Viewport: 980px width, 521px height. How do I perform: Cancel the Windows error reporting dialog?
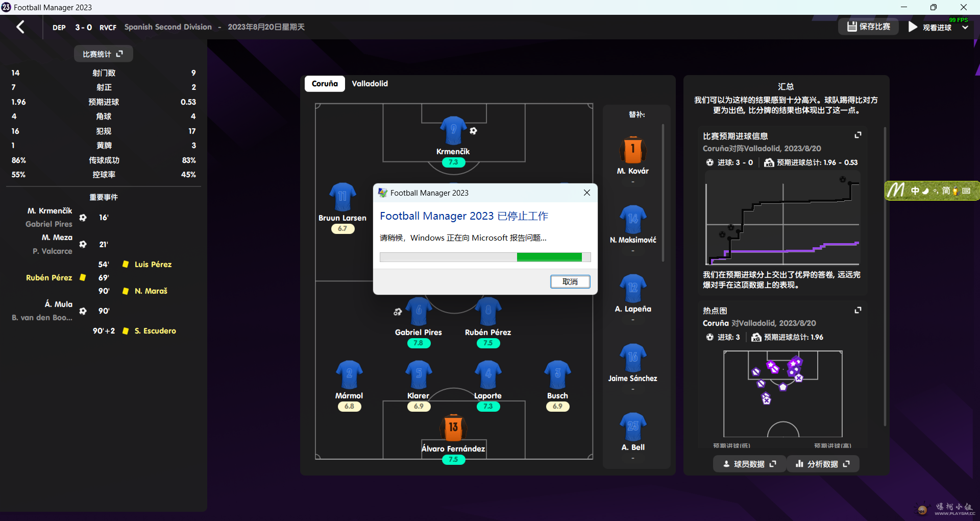click(x=570, y=281)
